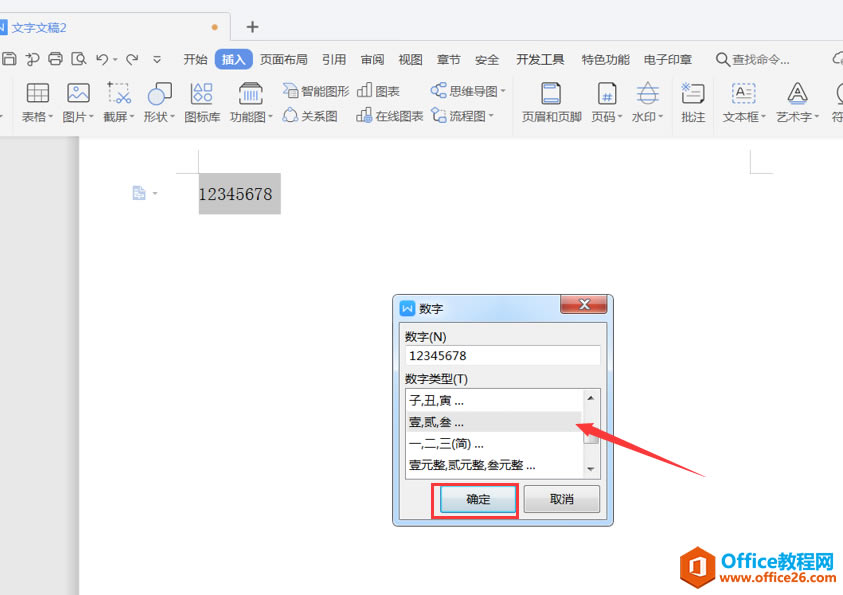Select the 插入 ribbon tab
This screenshot has height=595, width=843.
point(233,59)
